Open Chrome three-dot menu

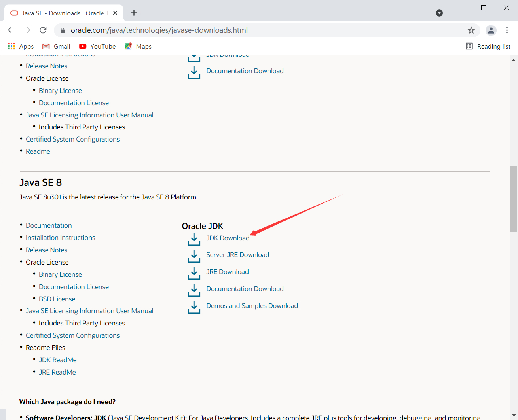507,30
